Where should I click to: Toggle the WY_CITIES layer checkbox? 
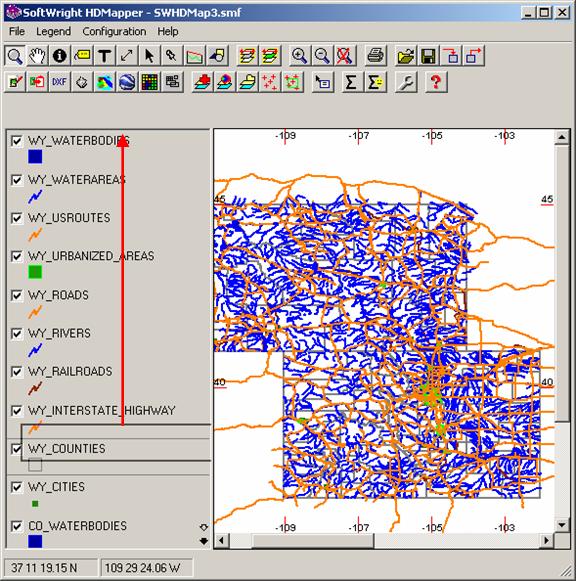16,487
